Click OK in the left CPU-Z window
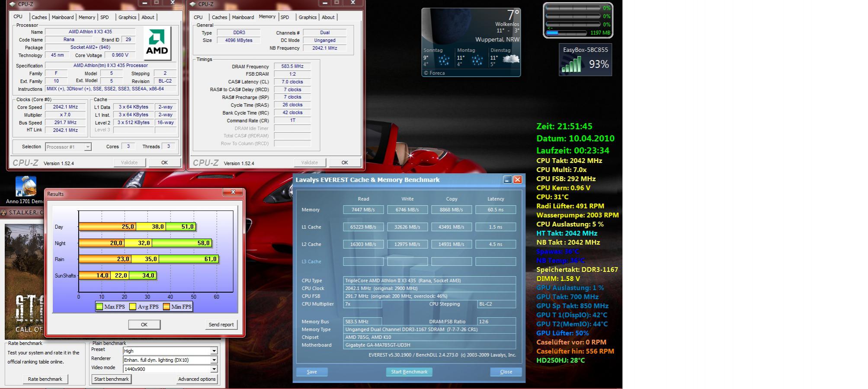 click(x=164, y=163)
